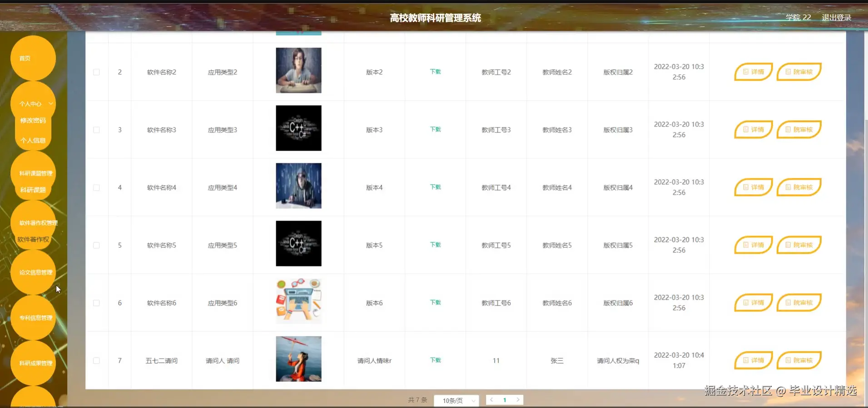Download the file for 版本3
The image size is (868, 408).
tap(435, 129)
